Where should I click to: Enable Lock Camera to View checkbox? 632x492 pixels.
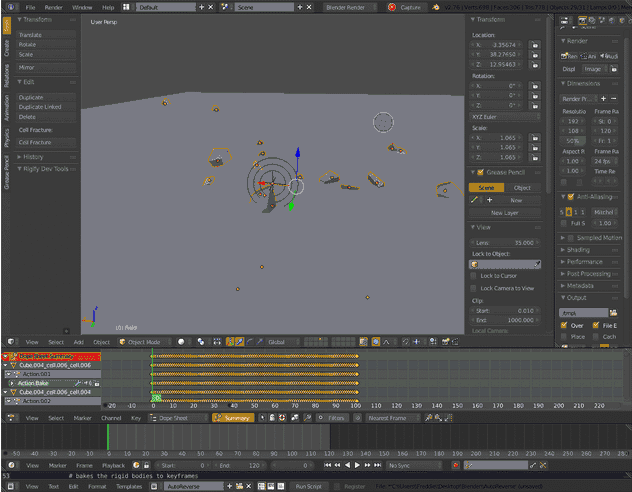(474, 288)
